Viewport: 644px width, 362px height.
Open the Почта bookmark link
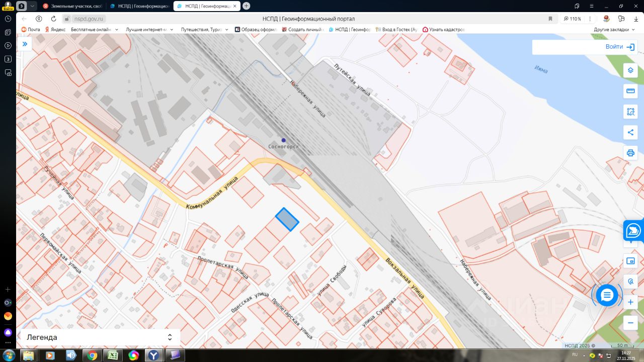coord(31,30)
